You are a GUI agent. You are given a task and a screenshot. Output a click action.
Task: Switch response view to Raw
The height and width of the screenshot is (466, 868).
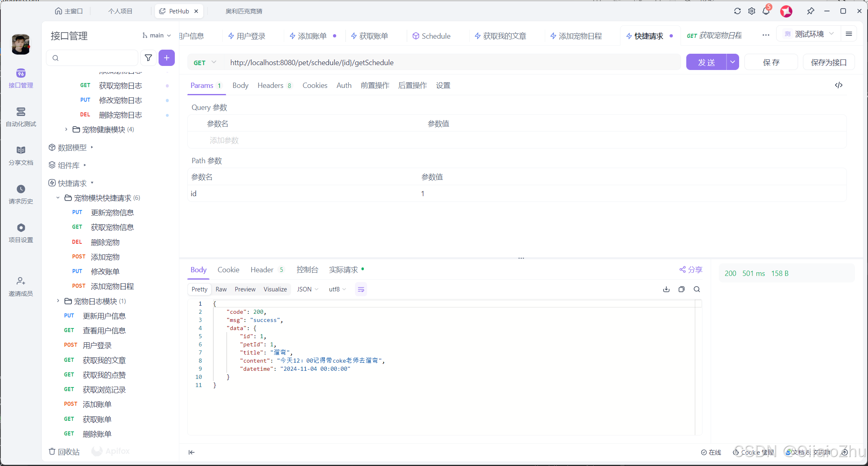pos(221,289)
